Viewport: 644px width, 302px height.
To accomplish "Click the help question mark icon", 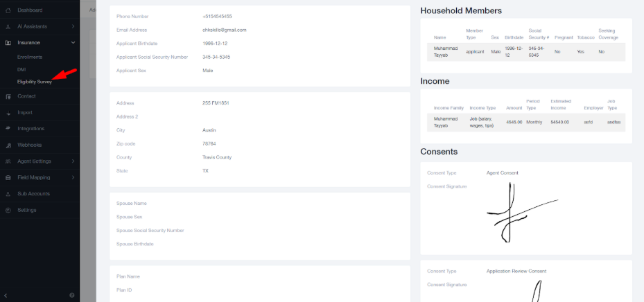I will click(72, 296).
